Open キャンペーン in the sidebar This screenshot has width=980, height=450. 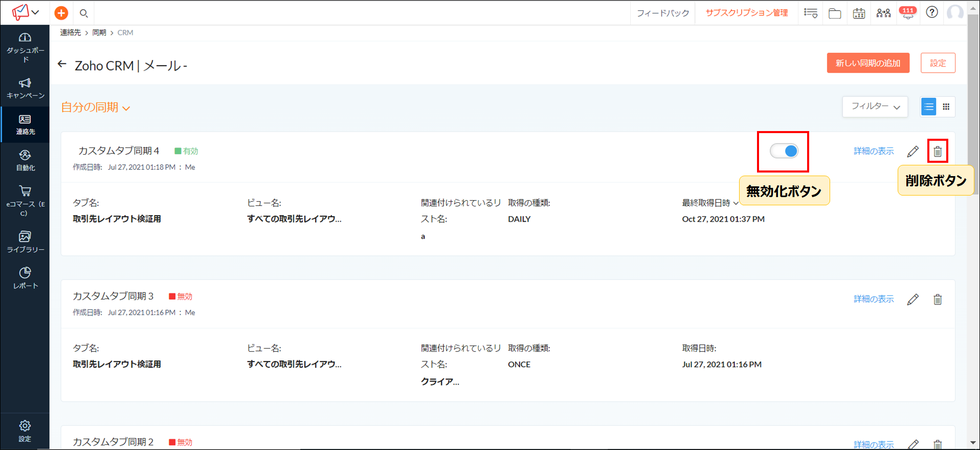[25, 88]
